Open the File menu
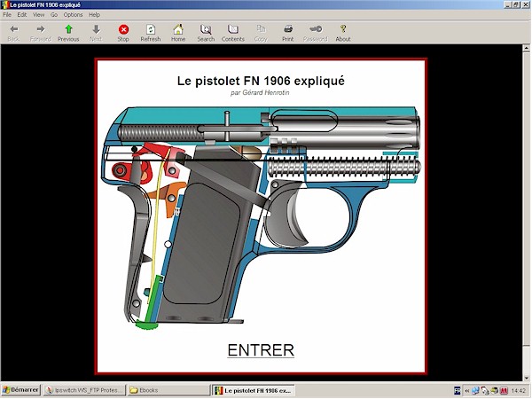 [7, 14]
